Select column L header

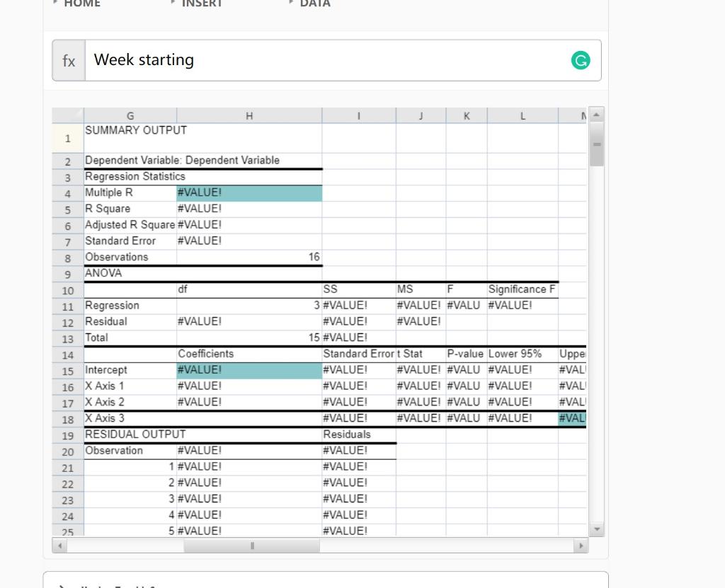pyautogui.click(x=523, y=115)
